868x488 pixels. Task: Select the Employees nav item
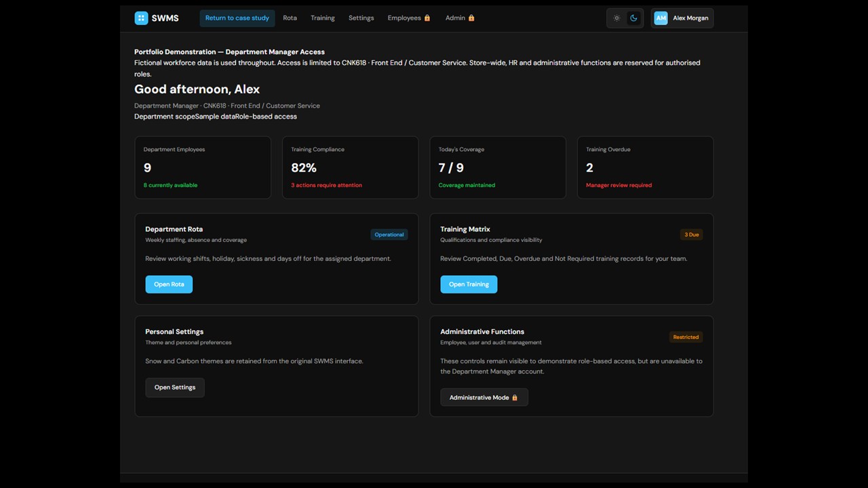pyautogui.click(x=409, y=18)
